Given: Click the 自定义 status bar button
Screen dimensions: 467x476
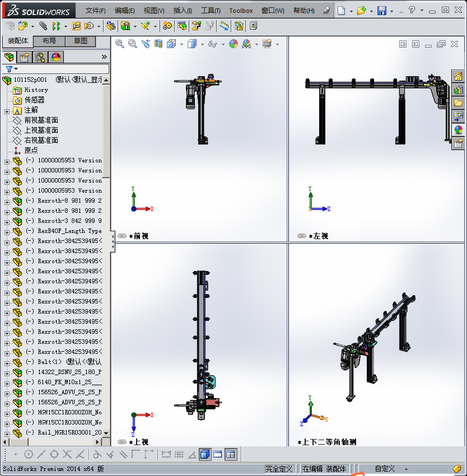Looking at the screenshot, I should (385, 468).
